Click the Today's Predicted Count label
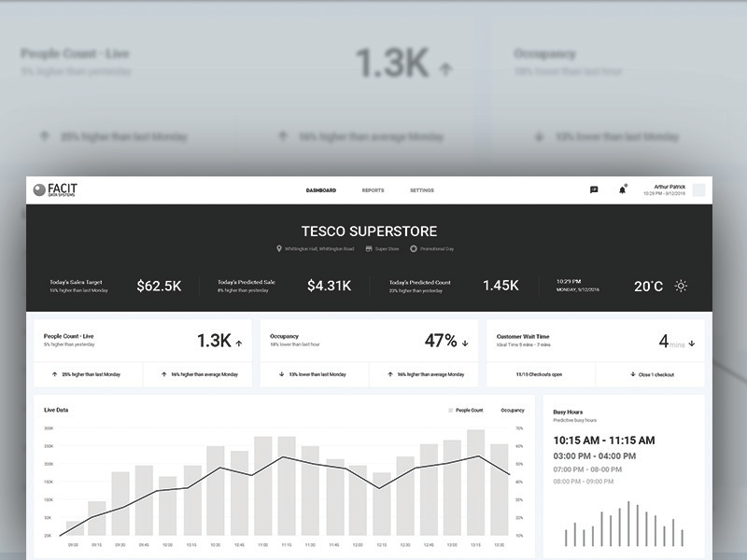The height and width of the screenshot is (560, 747). coord(419,282)
